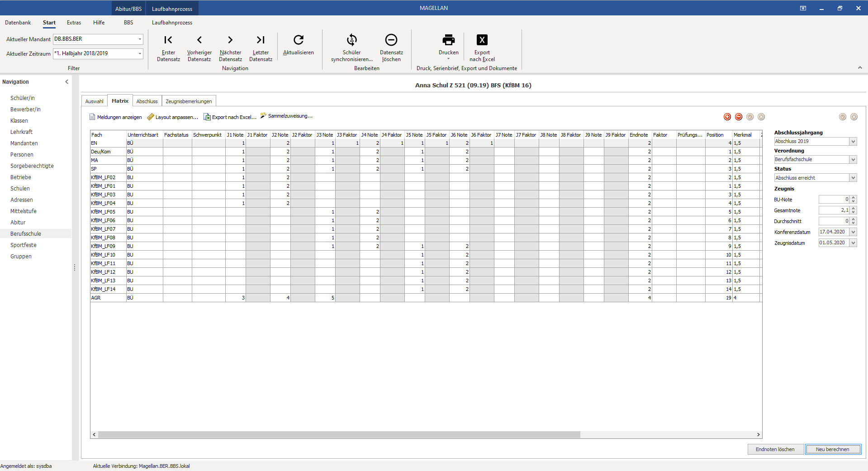Click the Neu berechnen button
Image resolution: width=868 pixels, height=471 pixels.
[832, 449]
